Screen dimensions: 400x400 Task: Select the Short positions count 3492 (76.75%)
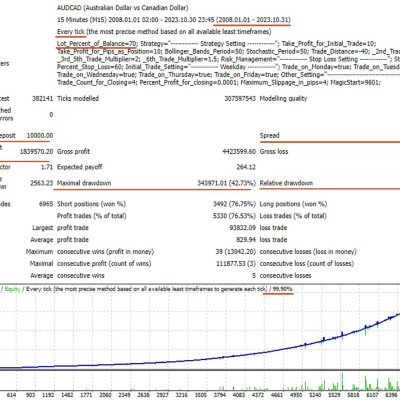(x=234, y=204)
